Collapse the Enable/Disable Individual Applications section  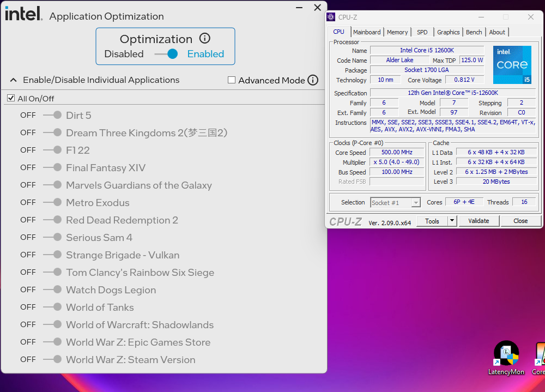(13, 80)
